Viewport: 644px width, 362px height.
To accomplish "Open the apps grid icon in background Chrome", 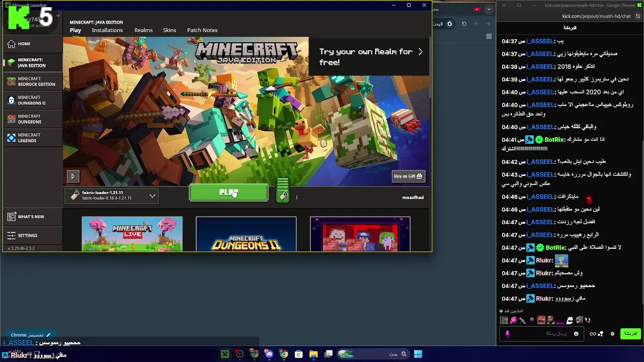I will point(489,36).
